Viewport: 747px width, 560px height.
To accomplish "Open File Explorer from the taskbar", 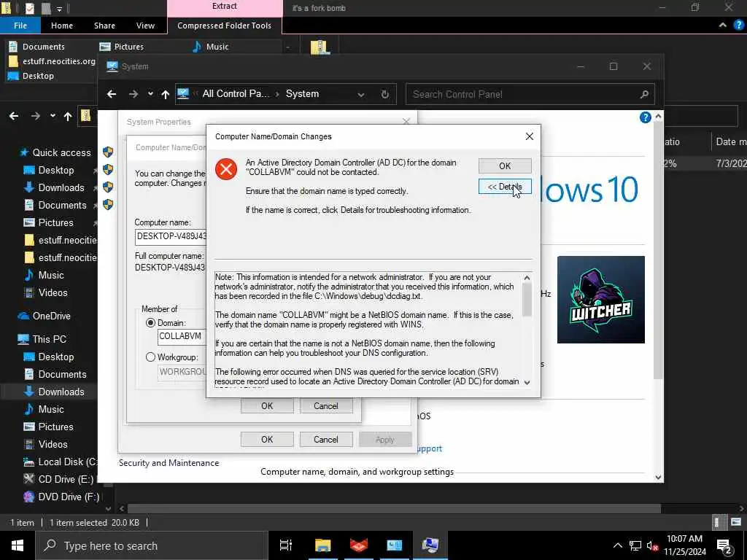I will (x=322, y=545).
